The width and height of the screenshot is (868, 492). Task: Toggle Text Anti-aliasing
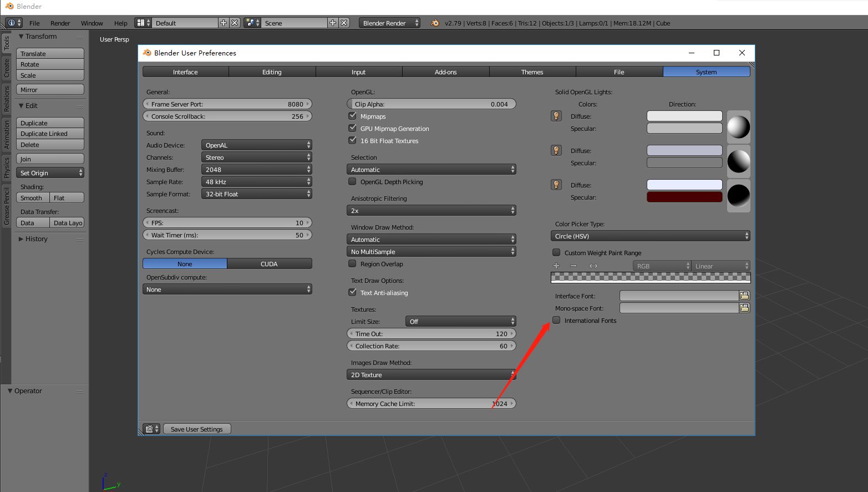coord(352,292)
